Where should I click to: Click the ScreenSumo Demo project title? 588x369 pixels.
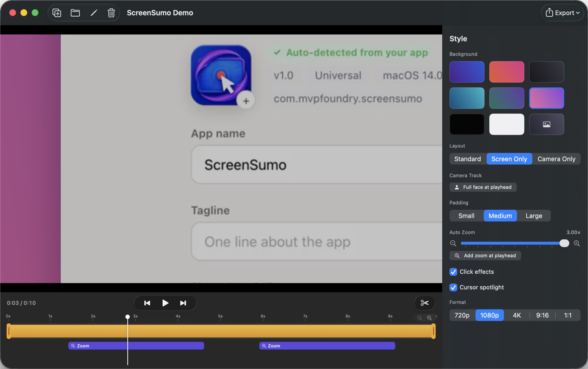tap(160, 13)
